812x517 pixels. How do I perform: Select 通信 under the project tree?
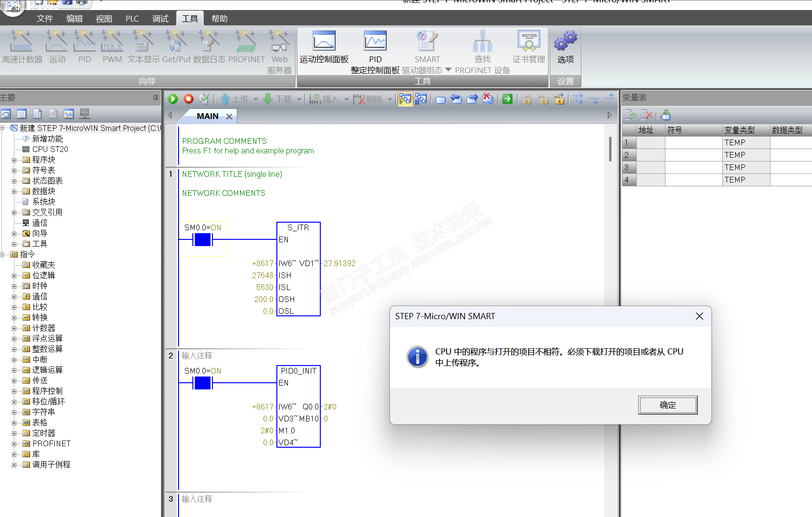point(40,223)
